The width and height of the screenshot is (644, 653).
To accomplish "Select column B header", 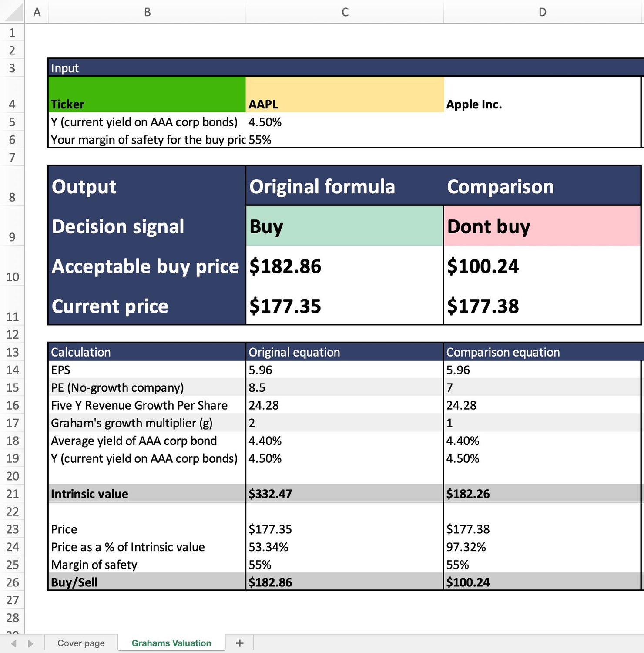I will pyautogui.click(x=147, y=12).
